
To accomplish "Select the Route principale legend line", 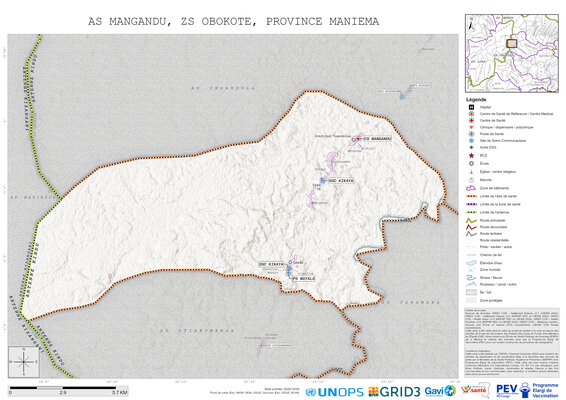I will pos(471,220).
